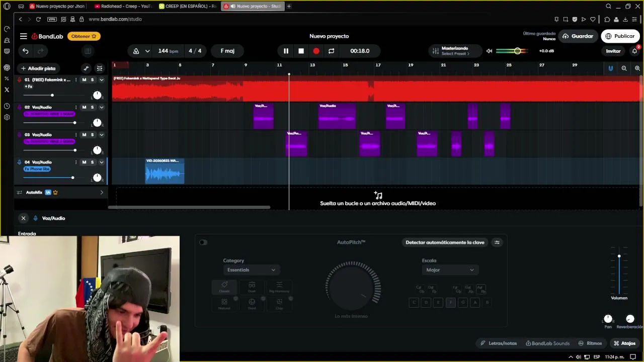Solo track 02 Voz/Audio
Screen dimensions: 644x362
click(x=92, y=107)
